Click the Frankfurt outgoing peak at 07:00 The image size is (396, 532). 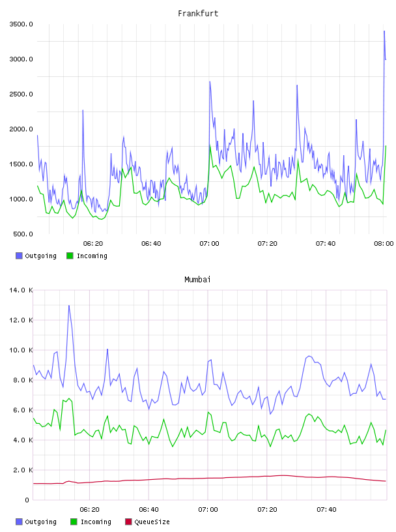tap(210, 82)
